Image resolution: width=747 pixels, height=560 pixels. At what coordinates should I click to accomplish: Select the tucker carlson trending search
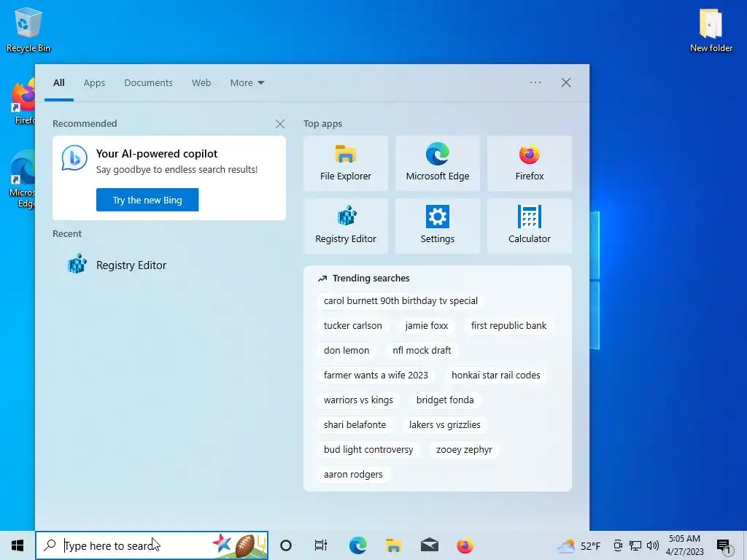coord(353,326)
